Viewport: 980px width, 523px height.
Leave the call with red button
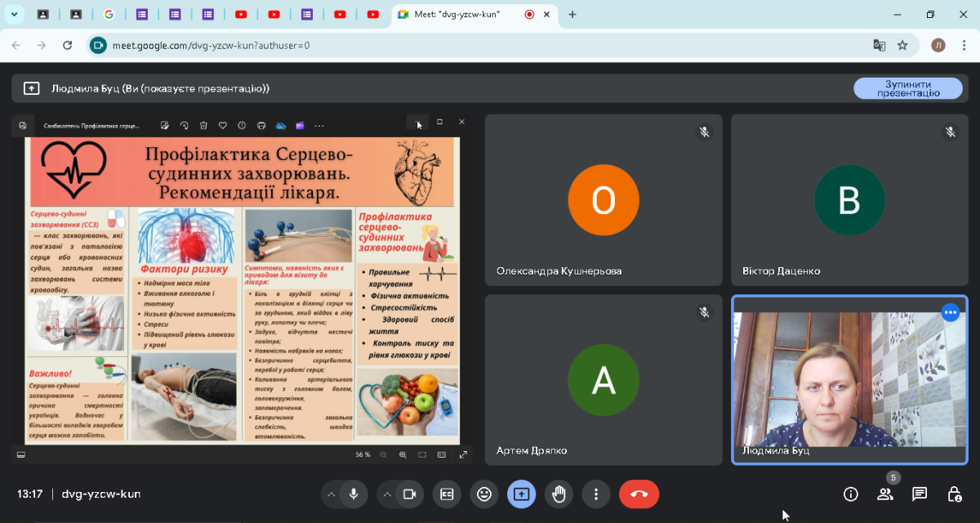[x=639, y=494]
